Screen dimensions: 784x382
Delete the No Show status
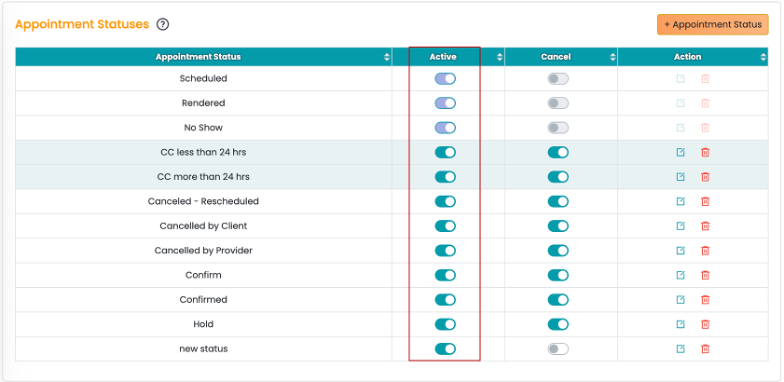(705, 128)
